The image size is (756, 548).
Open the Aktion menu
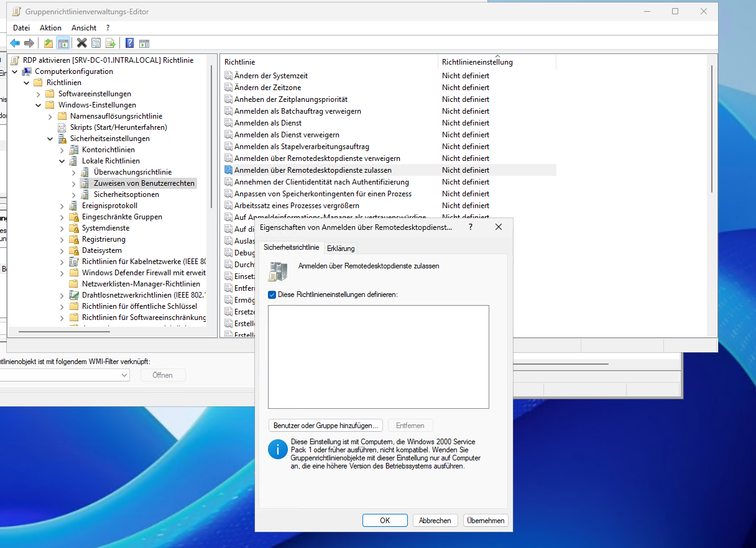[x=50, y=28]
